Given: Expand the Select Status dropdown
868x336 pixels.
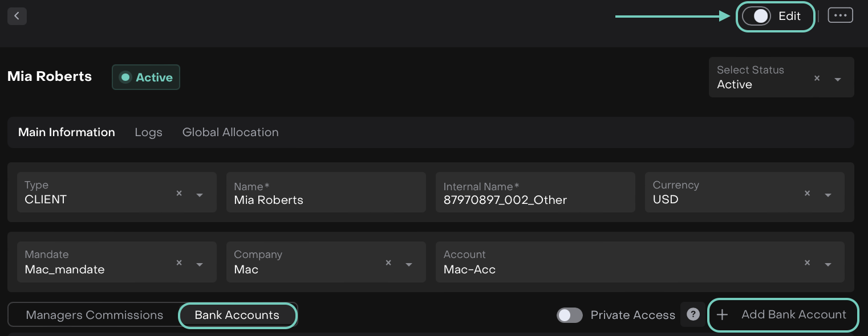Looking at the screenshot, I should pyautogui.click(x=838, y=79).
